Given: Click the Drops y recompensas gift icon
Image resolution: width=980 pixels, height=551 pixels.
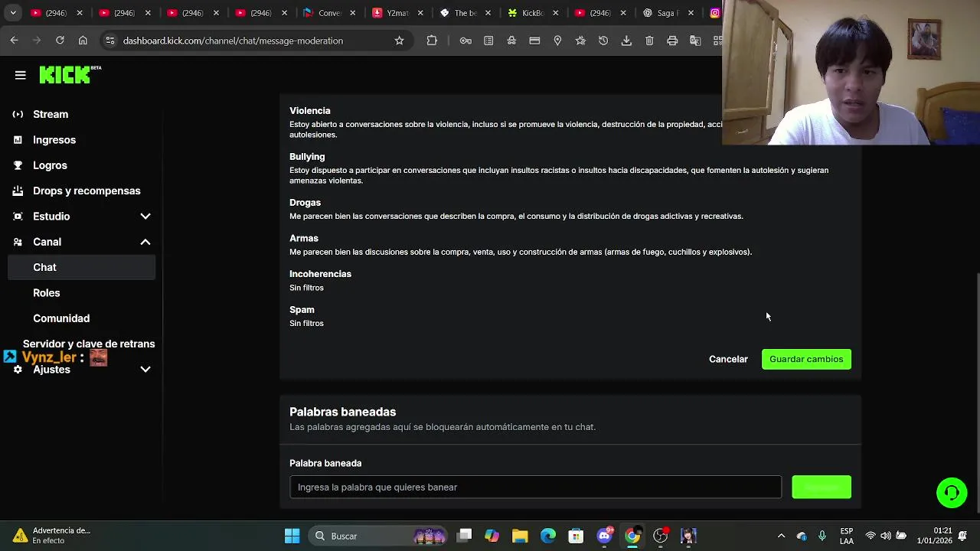Looking at the screenshot, I should (18, 191).
